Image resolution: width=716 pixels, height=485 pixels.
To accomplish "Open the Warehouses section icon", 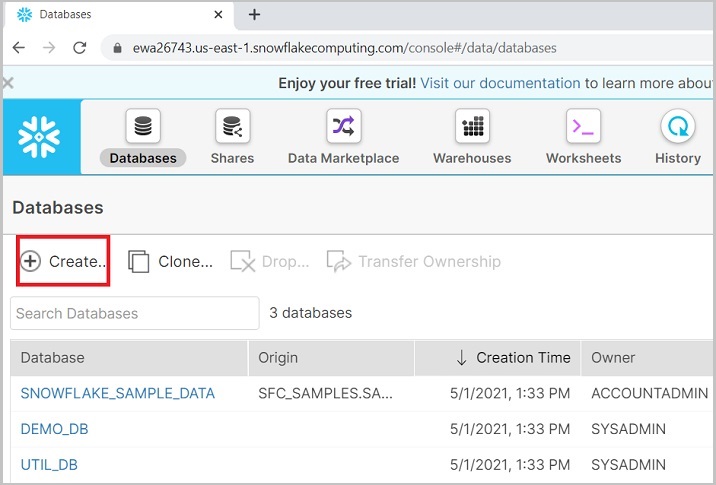I will [472, 127].
